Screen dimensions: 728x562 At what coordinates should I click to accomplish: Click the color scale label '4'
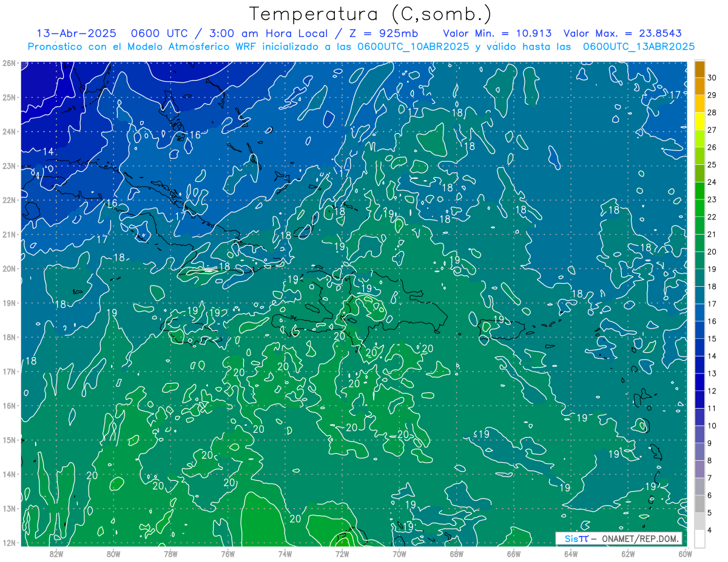710,530
